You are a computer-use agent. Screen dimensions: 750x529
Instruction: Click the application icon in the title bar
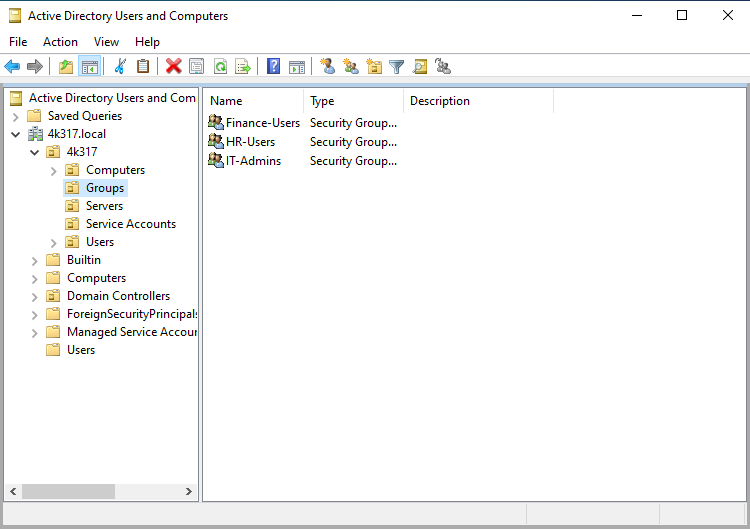click(15, 16)
